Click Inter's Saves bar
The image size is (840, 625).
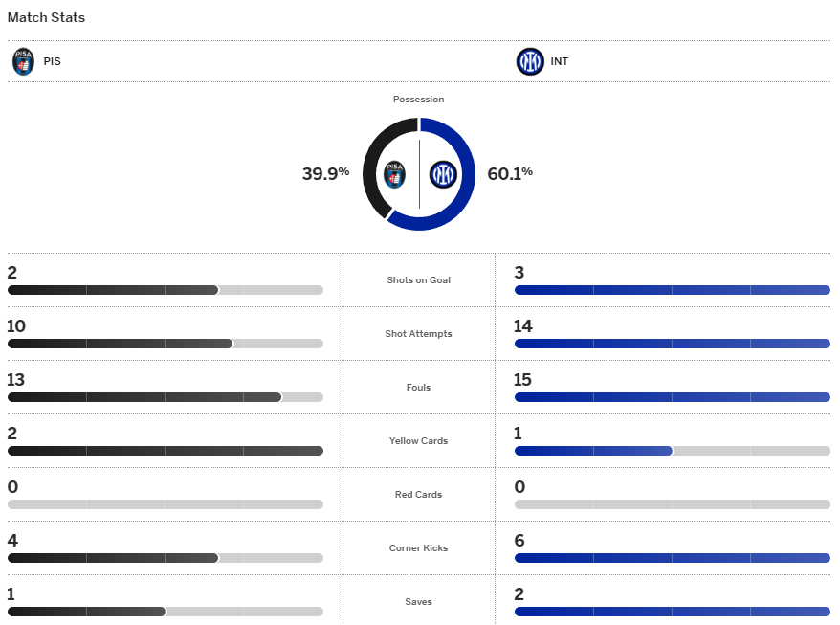point(672,612)
